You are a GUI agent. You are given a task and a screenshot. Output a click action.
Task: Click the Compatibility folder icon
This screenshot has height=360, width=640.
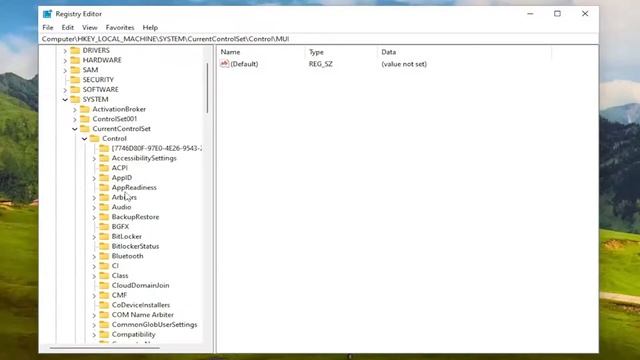[x=104, y=334]
